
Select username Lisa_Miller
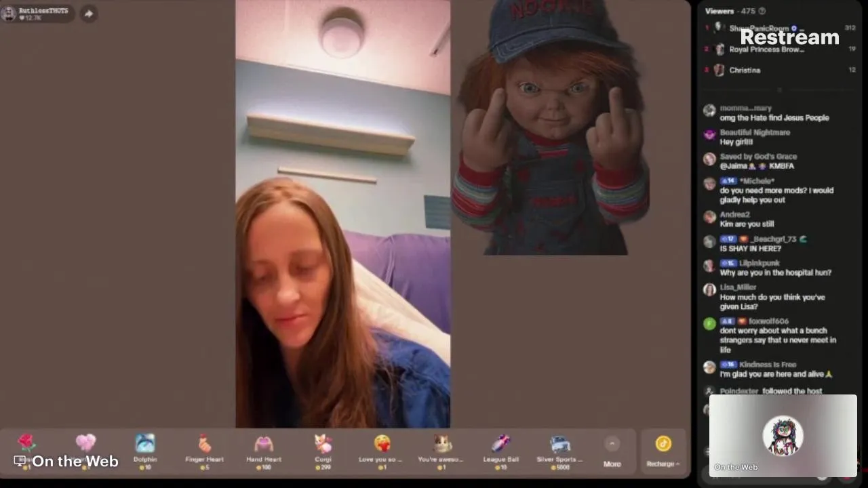click(738, 287)
